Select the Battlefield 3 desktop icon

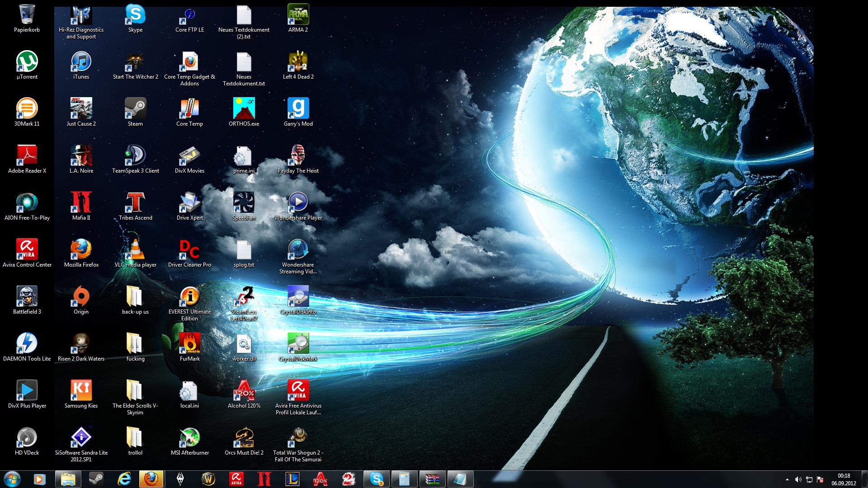point(27,300)
